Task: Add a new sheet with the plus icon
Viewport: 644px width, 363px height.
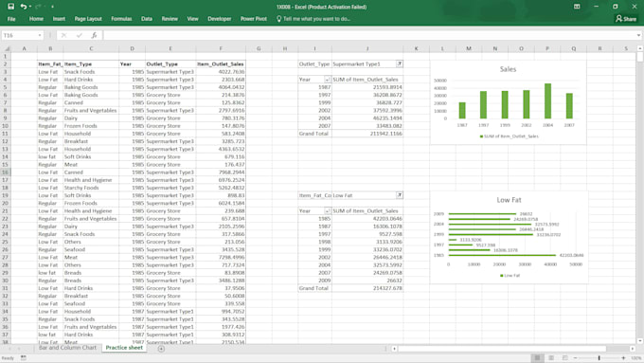Action: 161,349
